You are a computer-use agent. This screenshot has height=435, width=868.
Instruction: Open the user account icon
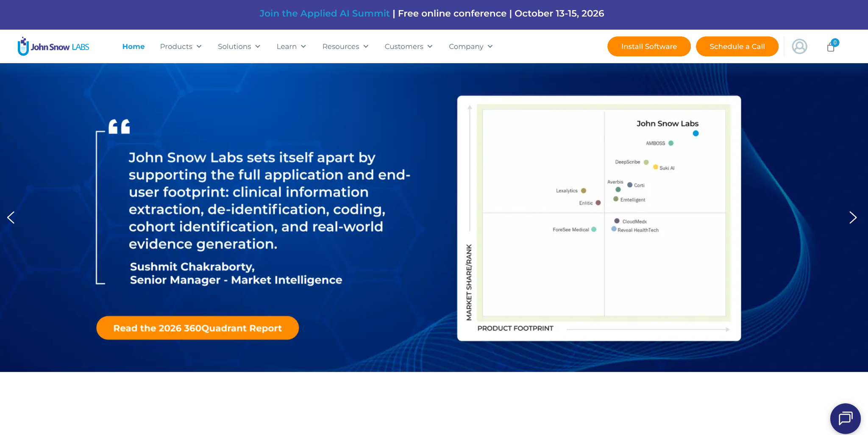tap(799, 46)
